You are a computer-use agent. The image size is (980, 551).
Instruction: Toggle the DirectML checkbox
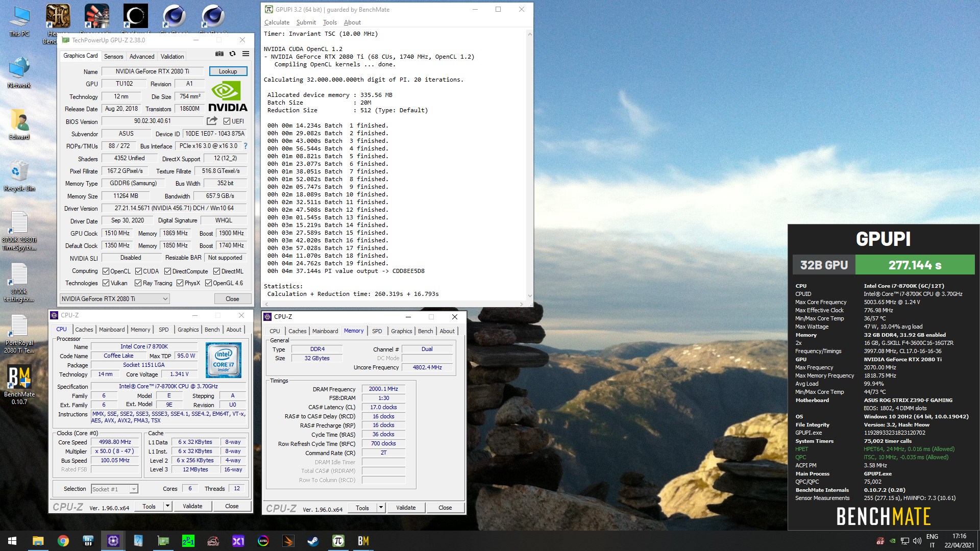pos(216,271)
